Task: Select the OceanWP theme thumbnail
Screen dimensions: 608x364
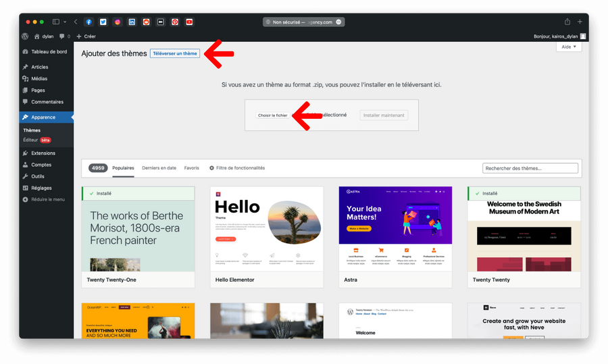Action: click(x=138, y=321)
